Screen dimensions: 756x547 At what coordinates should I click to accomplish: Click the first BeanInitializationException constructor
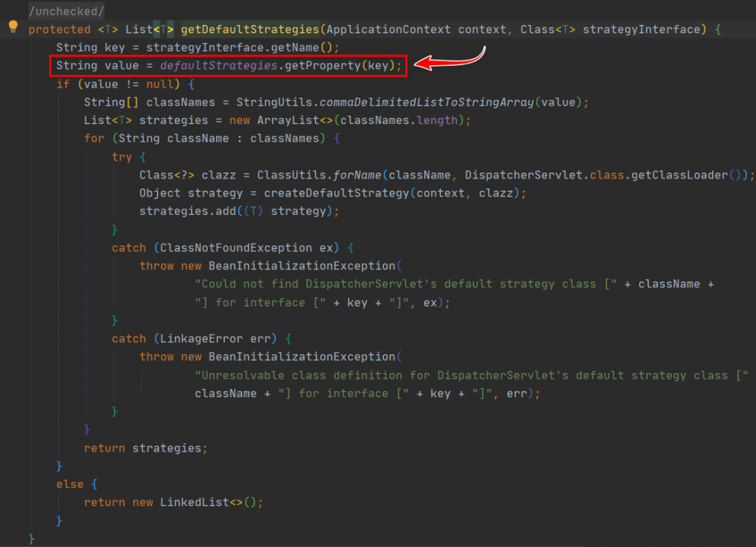click(302, 266)
